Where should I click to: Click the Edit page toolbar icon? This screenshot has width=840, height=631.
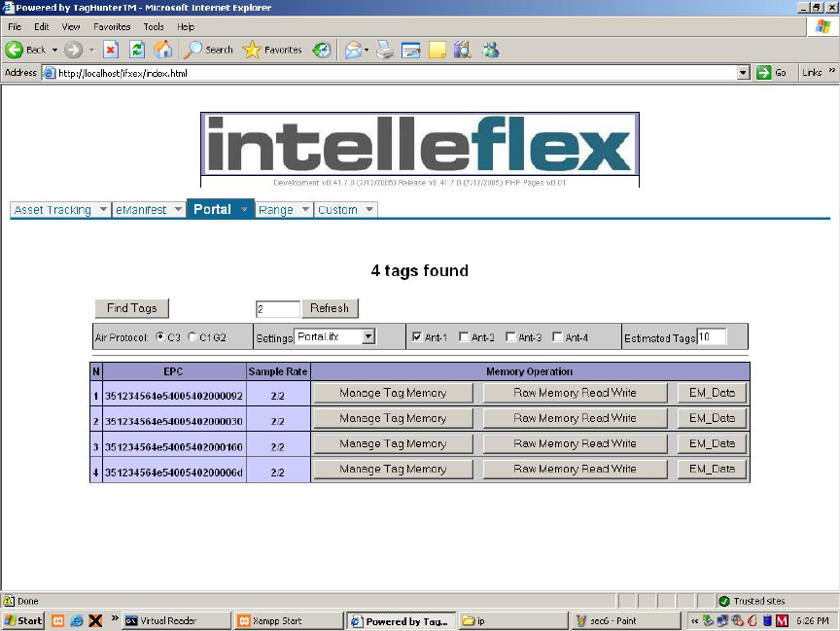coord(411,51)
